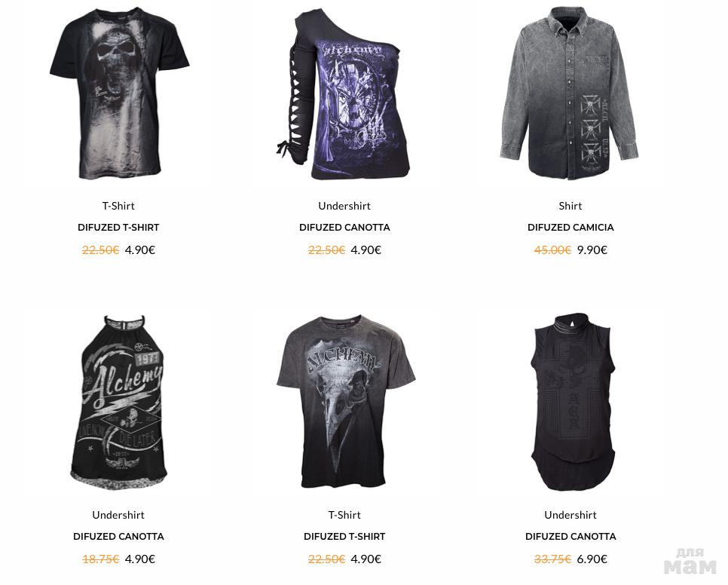Click DIFUZED CANOTTA title under halter top
Viewport: 728px width, 585px height.
118,536
